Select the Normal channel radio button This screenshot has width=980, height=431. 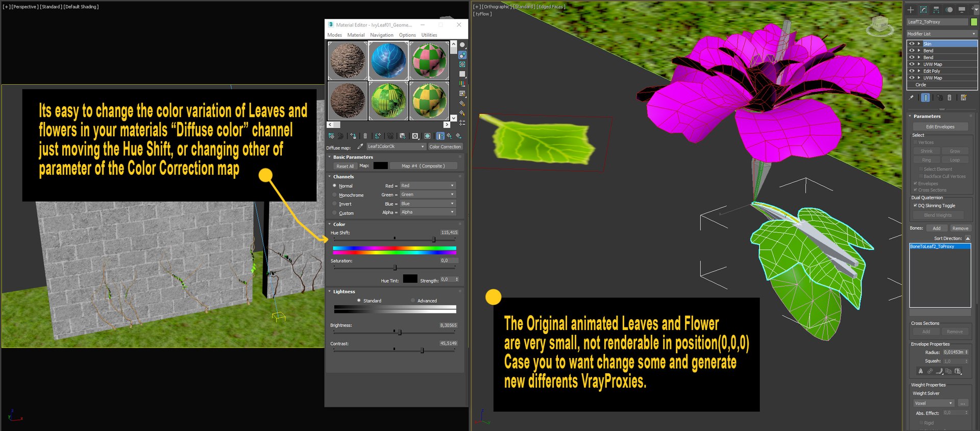[334, 186]
